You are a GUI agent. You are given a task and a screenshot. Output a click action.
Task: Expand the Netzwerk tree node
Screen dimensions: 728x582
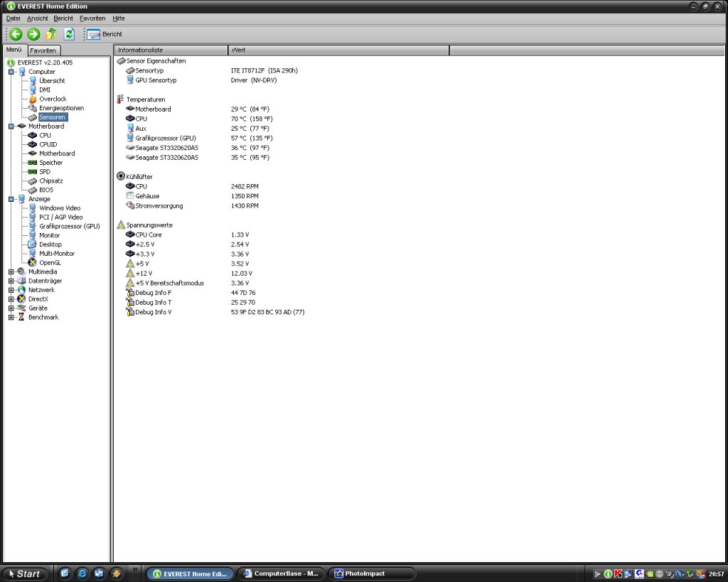[11, 290]
